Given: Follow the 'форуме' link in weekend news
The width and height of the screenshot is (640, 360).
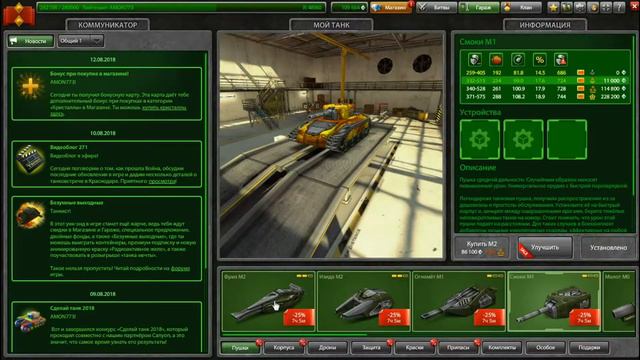Looking at the screenshot, I should coord(180,269).
